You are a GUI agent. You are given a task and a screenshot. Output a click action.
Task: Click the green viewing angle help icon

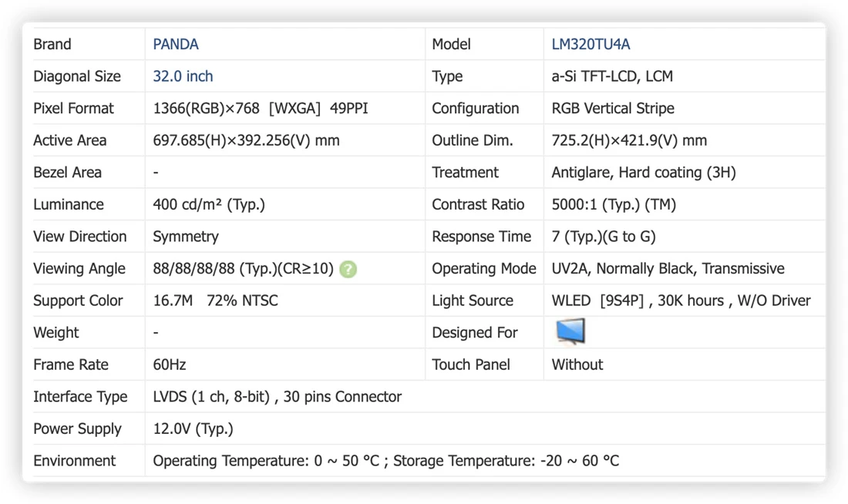pos(348,269)
